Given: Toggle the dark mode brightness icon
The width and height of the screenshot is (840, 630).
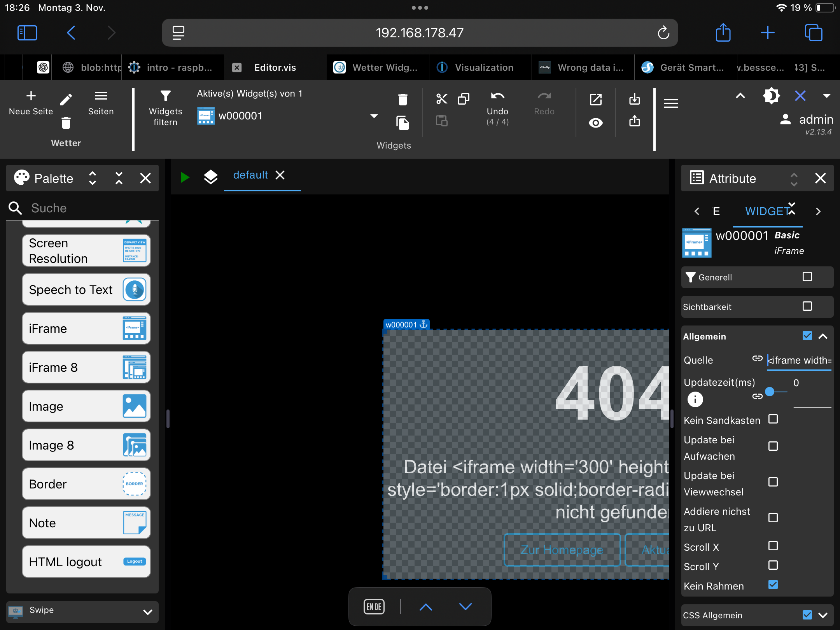Looking at the screenshot, I should point(771,96).
